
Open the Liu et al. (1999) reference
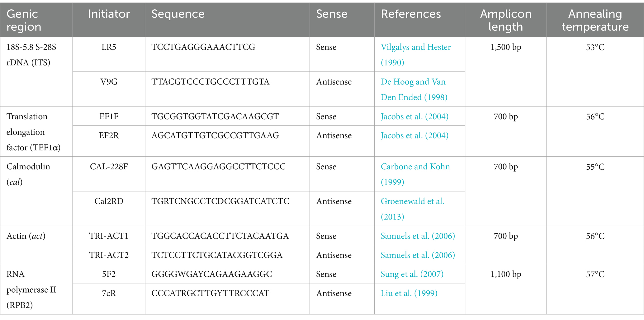point(409,293)
